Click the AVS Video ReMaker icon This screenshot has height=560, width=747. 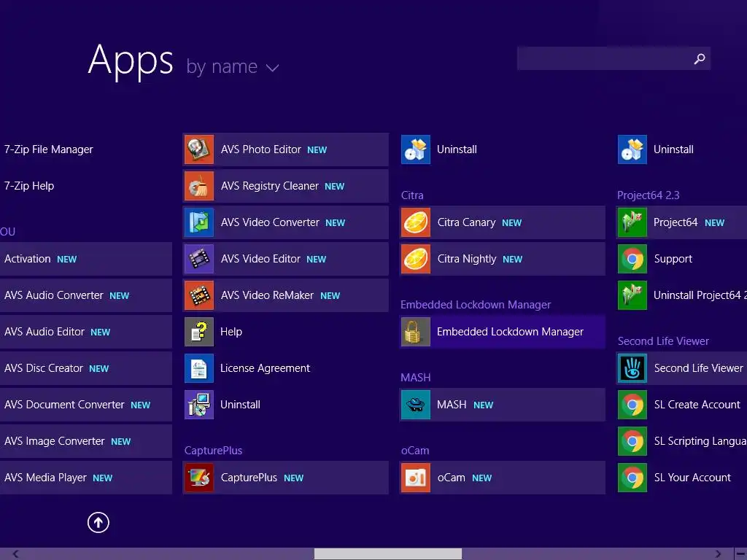tap(199, 295)
